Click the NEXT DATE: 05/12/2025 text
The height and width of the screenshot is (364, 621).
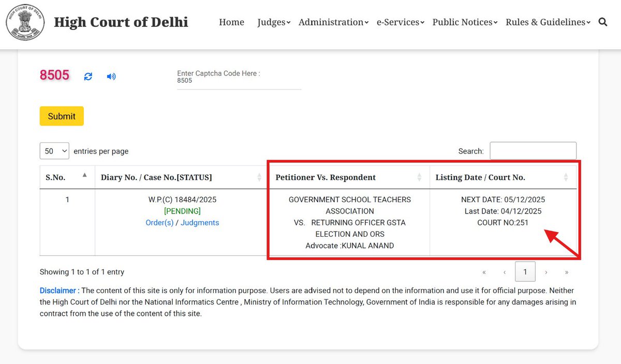[x=503, y=200]
